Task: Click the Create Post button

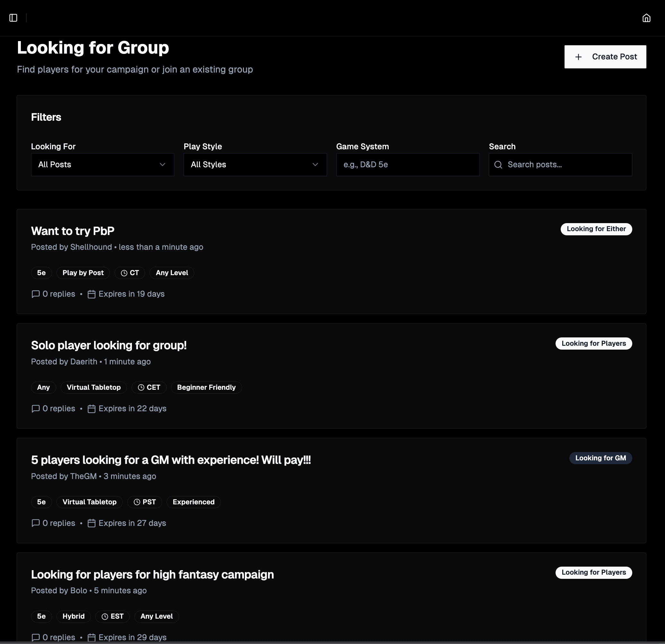Action: [x=605, y=57]
